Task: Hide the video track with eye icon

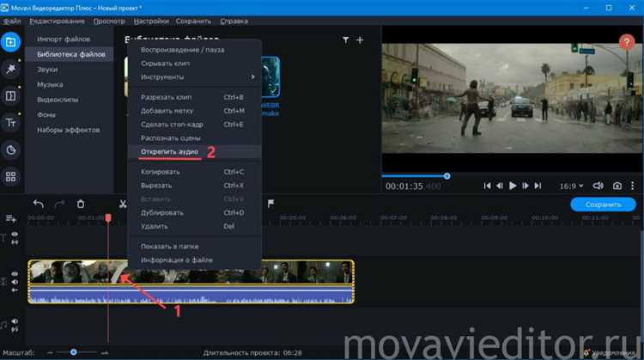Action: coord(15,274)
